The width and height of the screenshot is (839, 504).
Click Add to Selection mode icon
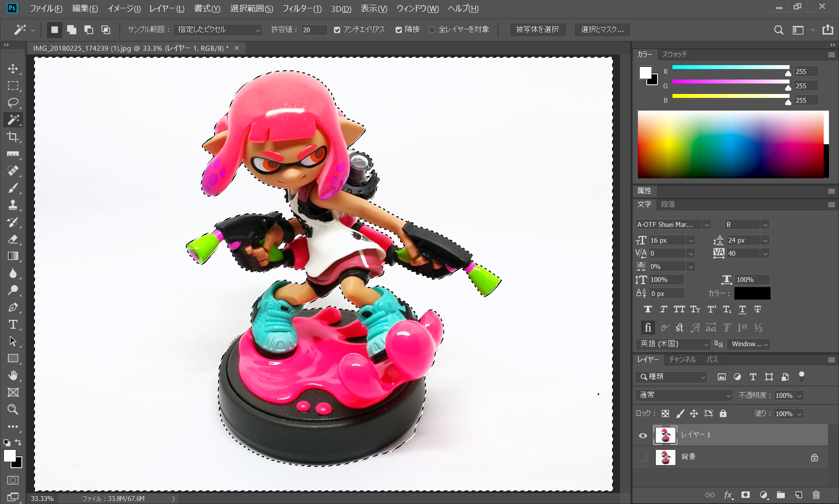[x=72, y=30]
